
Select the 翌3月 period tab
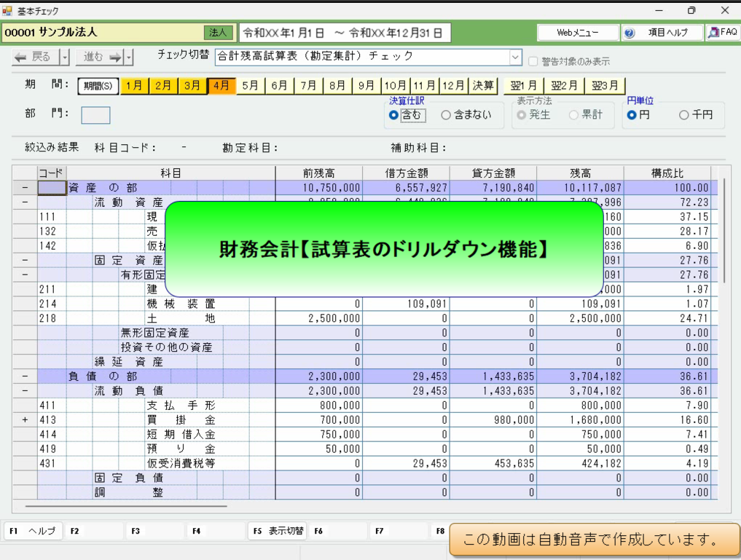605,86
